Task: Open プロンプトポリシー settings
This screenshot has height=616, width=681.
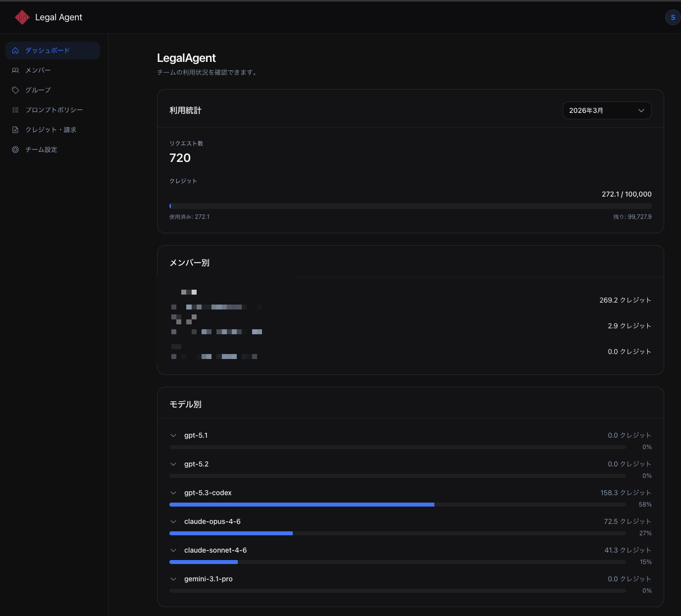Action: point(52,110)
